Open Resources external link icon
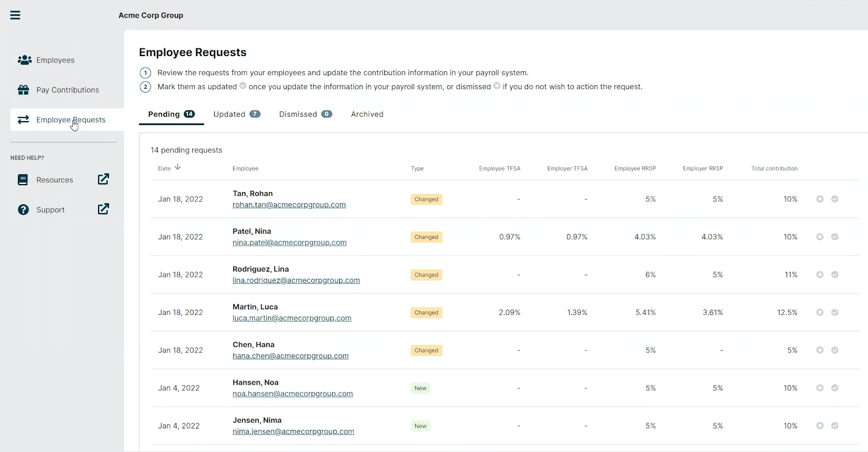The image size is (868, 452). (x=104, y=179)
